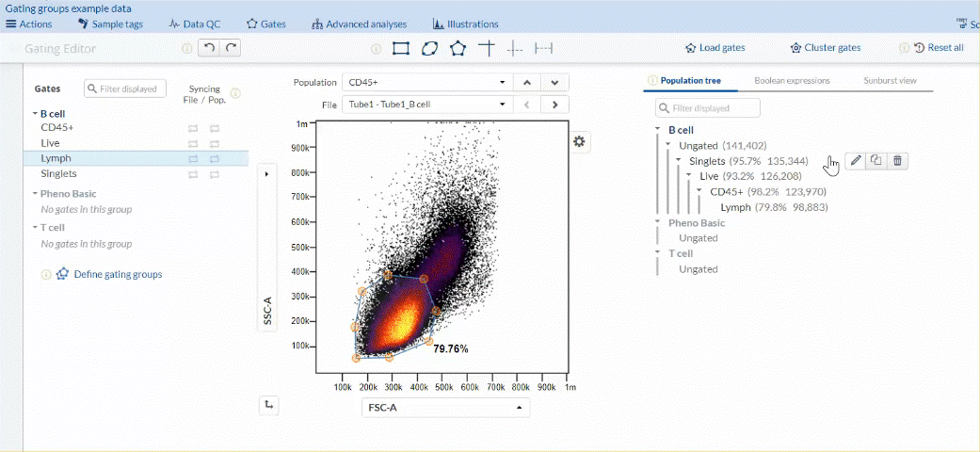980x452 pixels.
Task: Collapse the B cell group in Gates list
Action: (35, 113)
